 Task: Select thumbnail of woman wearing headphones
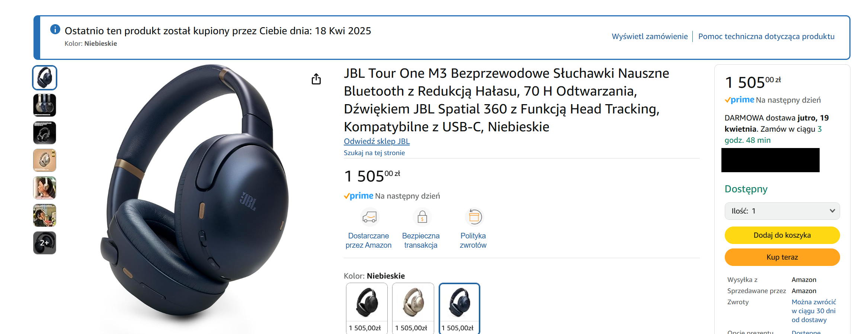click(x=45, y=188)
